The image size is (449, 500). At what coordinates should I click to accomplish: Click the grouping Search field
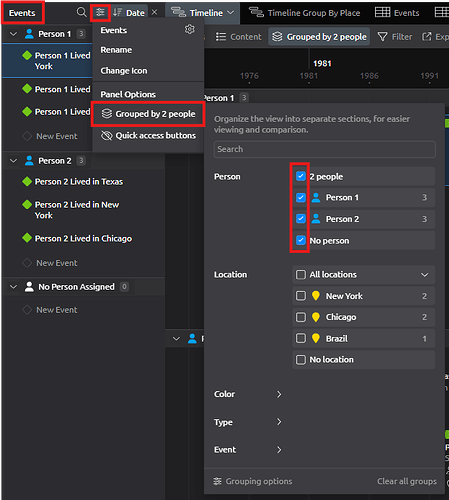click(324, 149)
